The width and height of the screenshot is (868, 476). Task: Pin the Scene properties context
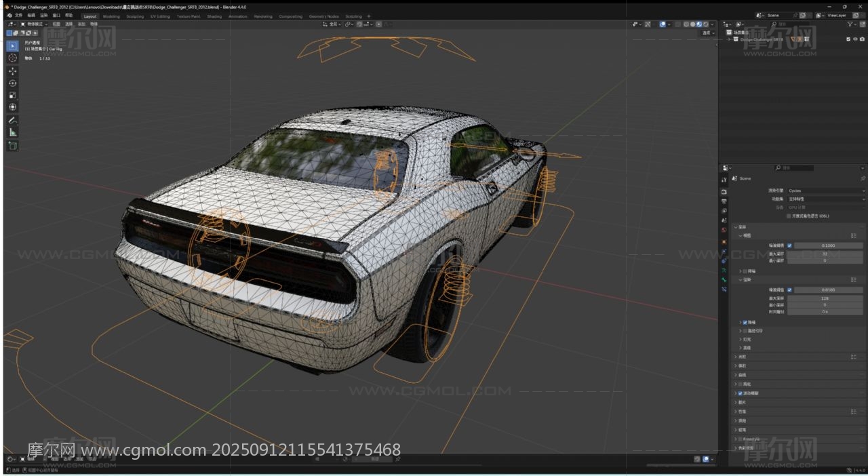pyautogui.click(x=863, y=178)
